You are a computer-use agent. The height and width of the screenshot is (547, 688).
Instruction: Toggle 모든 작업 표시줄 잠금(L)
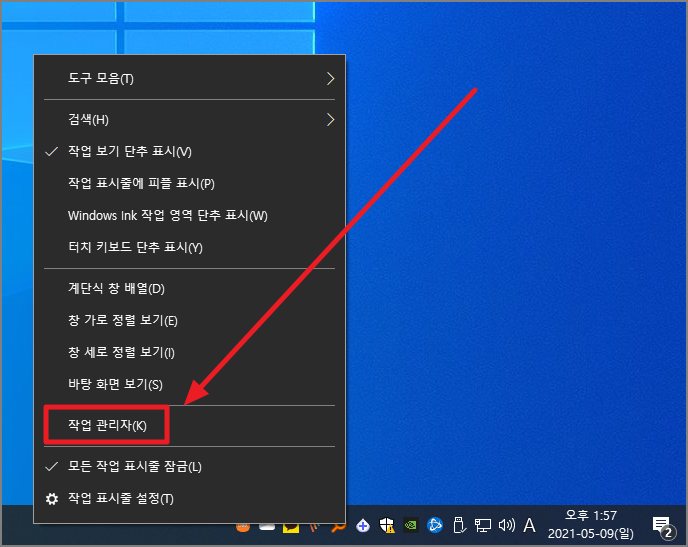(189, 466)
